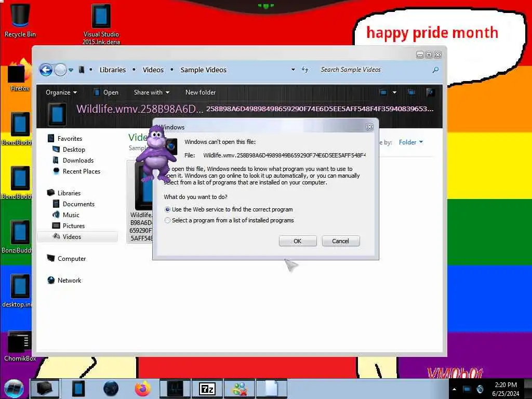The width and height of the screenshot is (532, 399).
Task: Open the ChomikBox desktop icon
Action: tap(20, 346)
